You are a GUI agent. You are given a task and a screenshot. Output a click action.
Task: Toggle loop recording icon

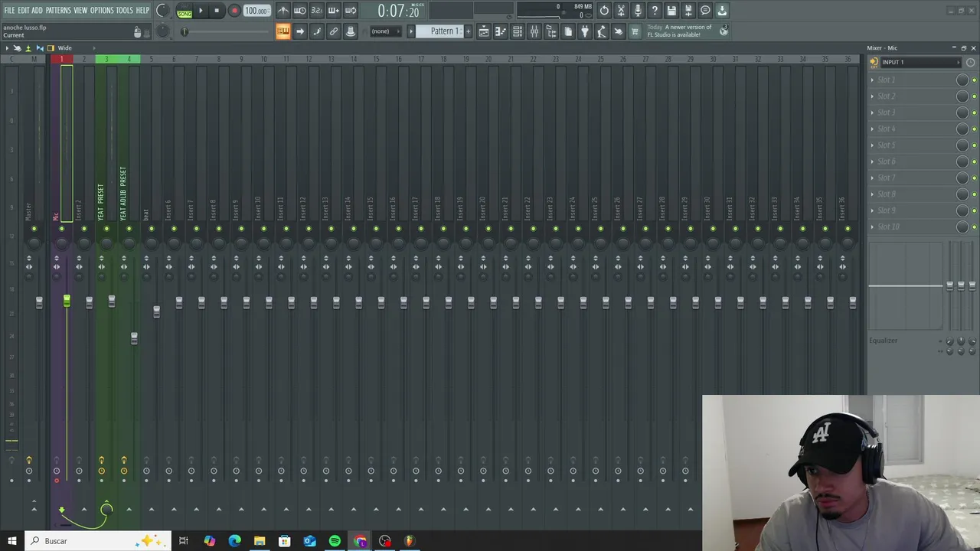tap(350, 11)
